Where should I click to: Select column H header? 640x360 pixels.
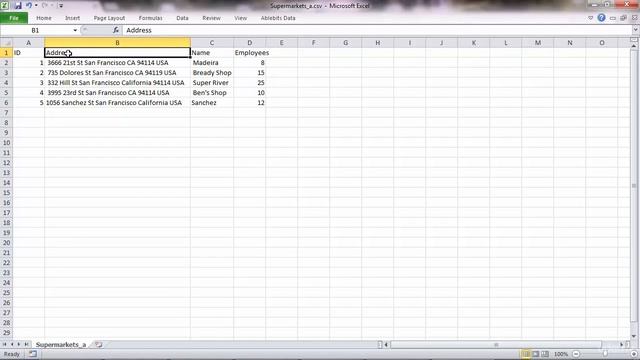click(378, 42)
